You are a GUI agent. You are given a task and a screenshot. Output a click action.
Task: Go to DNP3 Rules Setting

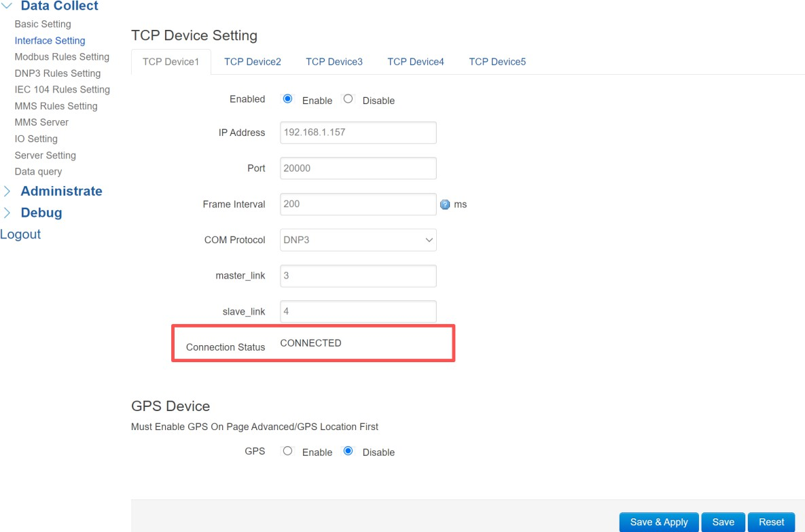57,73
